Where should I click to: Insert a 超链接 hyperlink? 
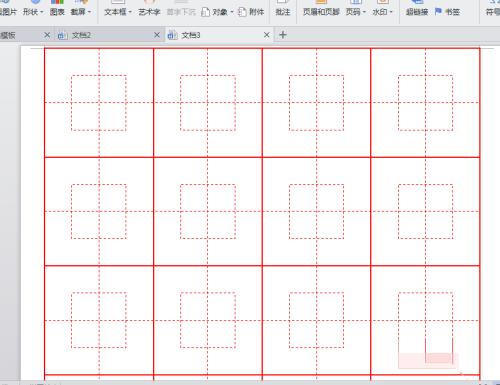pos(417,12)
